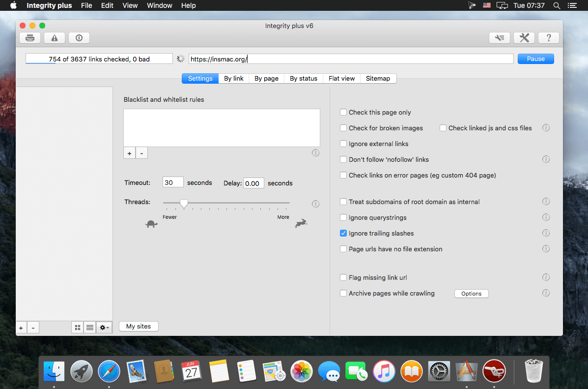Viewport: 588px width, 389px height.
Task: Switch sidebar to grid view icon
Action: tap(77, 328)
